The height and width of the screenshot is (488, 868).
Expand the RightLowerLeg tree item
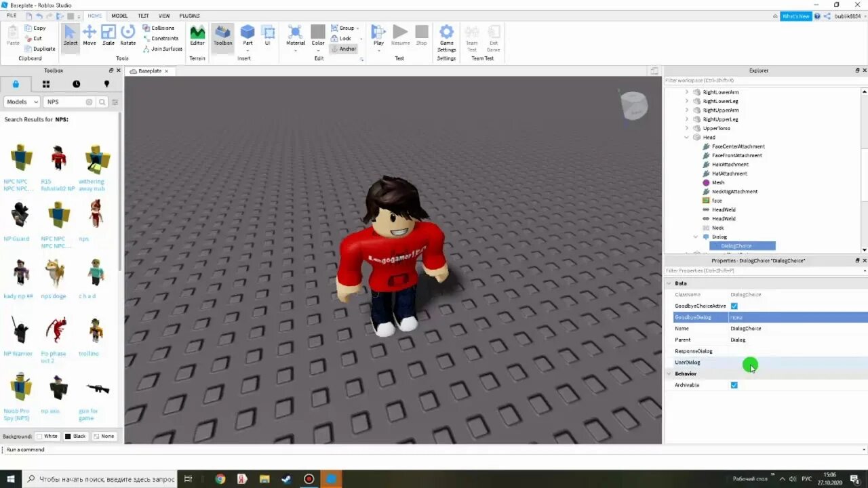[686, 101]
